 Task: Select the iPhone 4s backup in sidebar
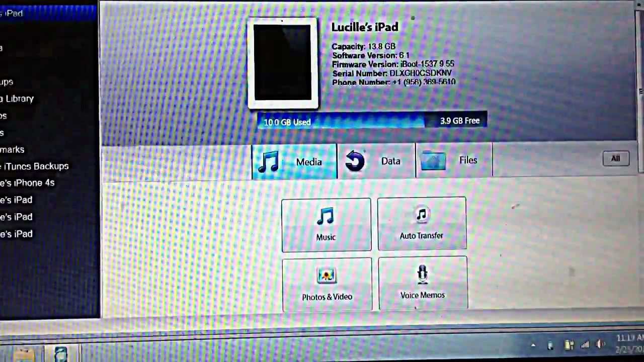27,183
